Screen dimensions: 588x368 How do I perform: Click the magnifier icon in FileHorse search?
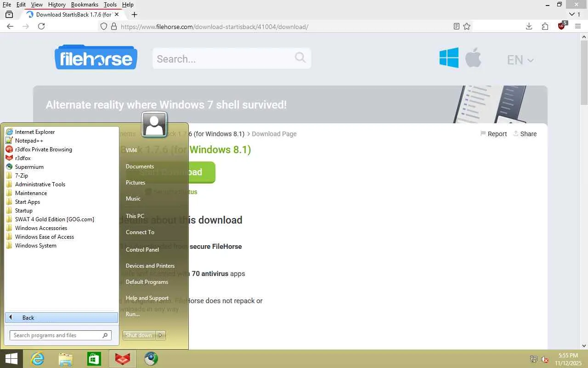coord(300,57)
